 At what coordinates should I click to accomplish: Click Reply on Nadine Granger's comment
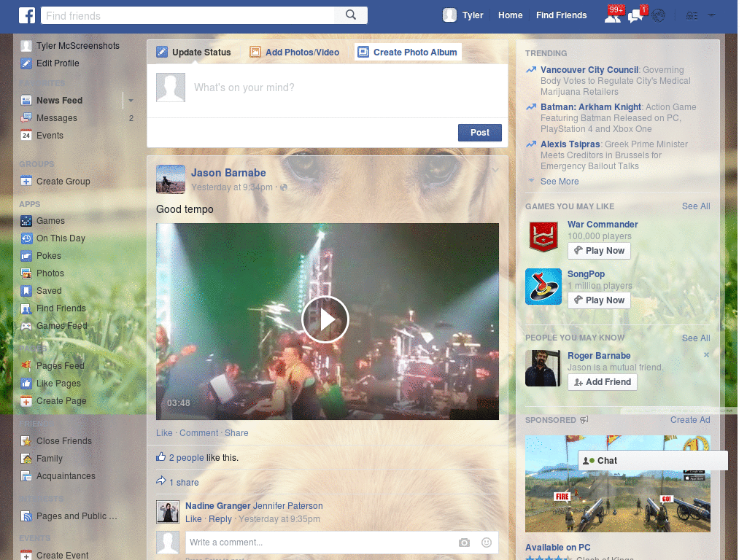coord(220,519)
